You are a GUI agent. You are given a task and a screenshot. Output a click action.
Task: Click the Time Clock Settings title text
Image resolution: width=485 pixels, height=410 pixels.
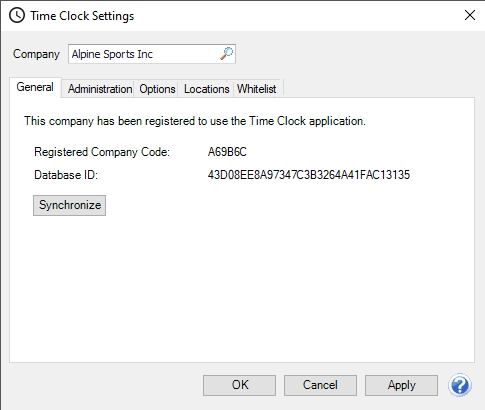coord(82,16)
